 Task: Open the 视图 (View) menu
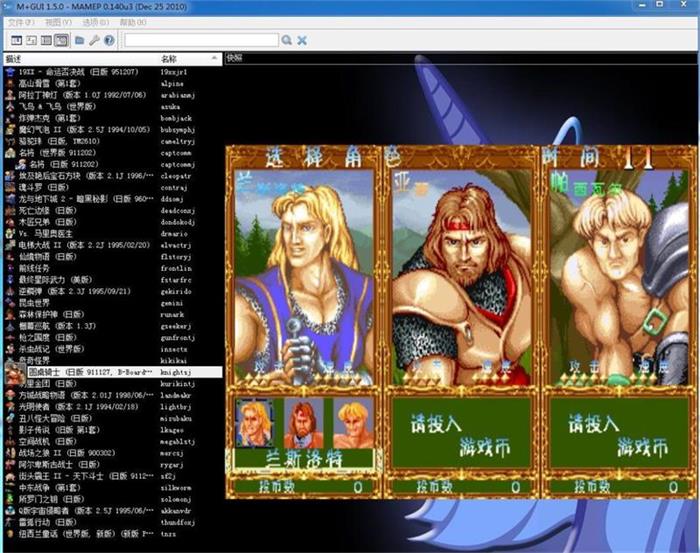(58, 21)
